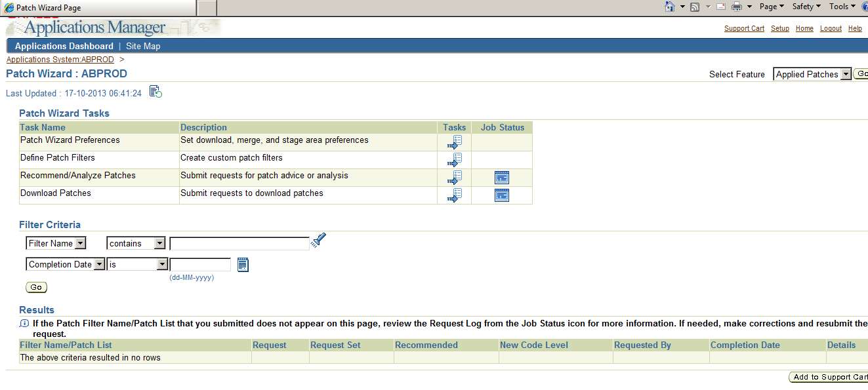View Job Status for Download Patches

pos(501,194)
